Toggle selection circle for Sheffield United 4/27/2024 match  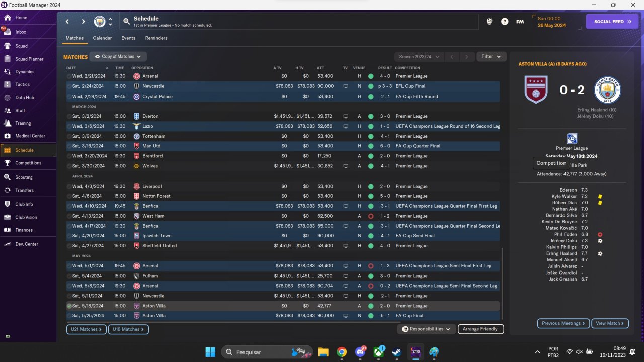click(x=69, y=246)
